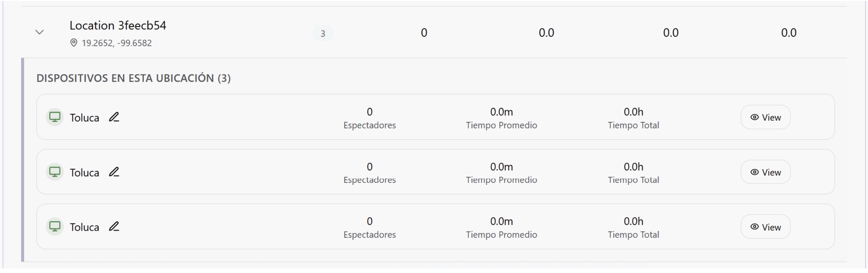Click Tiempo Total value on third device

pos(633,221)
